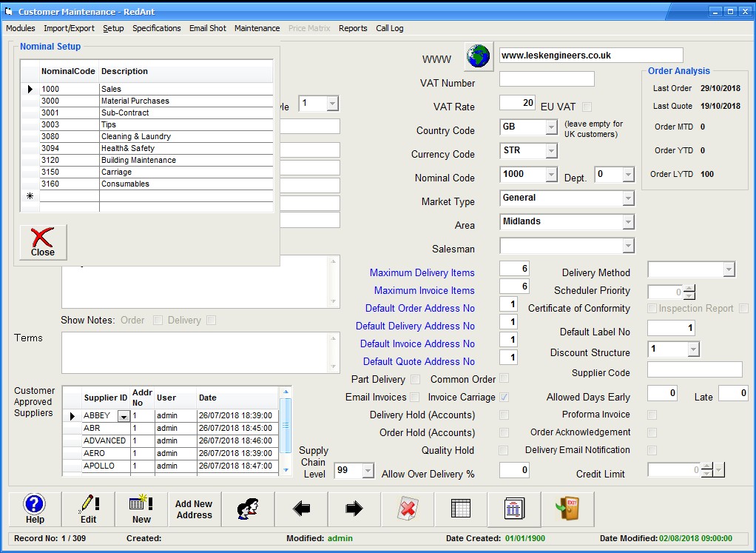Tick the EU VAT checkbox
Image resolution: width=756 pixels, height=553 pixels.
click(587, 107)
